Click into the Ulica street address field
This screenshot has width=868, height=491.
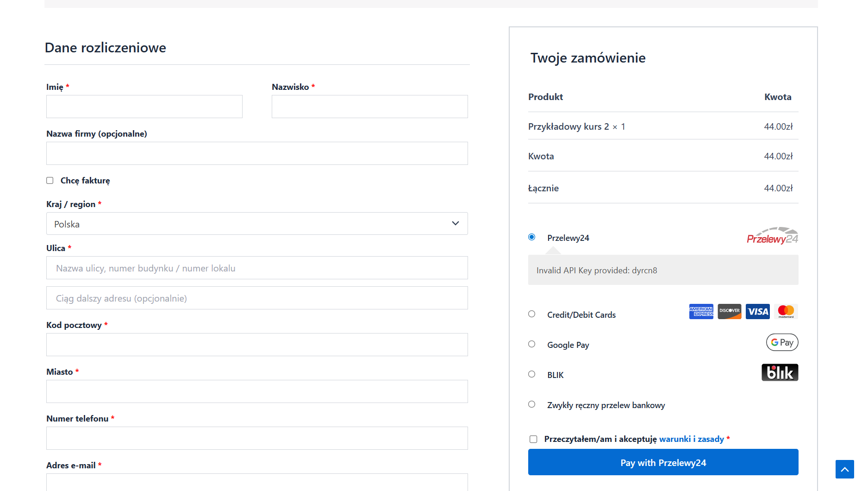coord(257,268)
